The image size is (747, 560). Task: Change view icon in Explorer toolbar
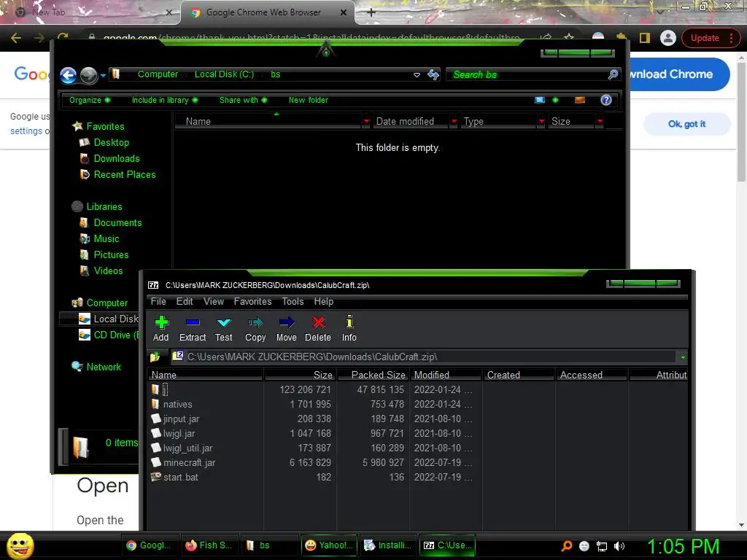click(x=540, y=100)
